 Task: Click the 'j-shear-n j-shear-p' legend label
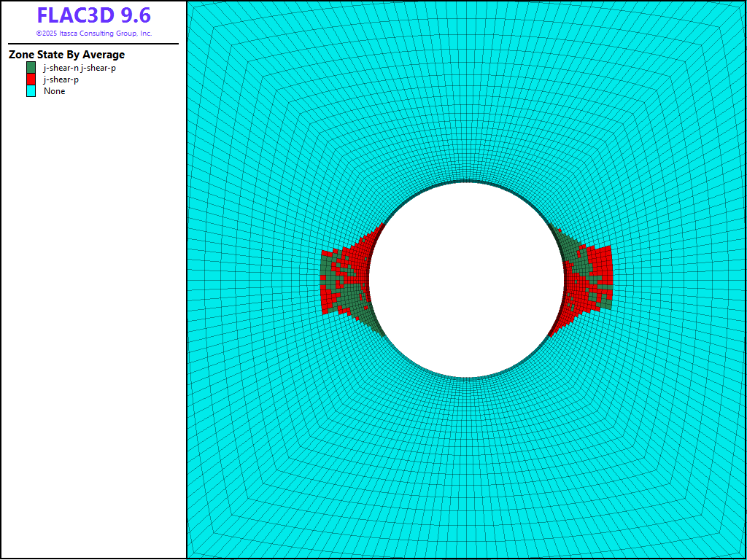pos(80,68)
